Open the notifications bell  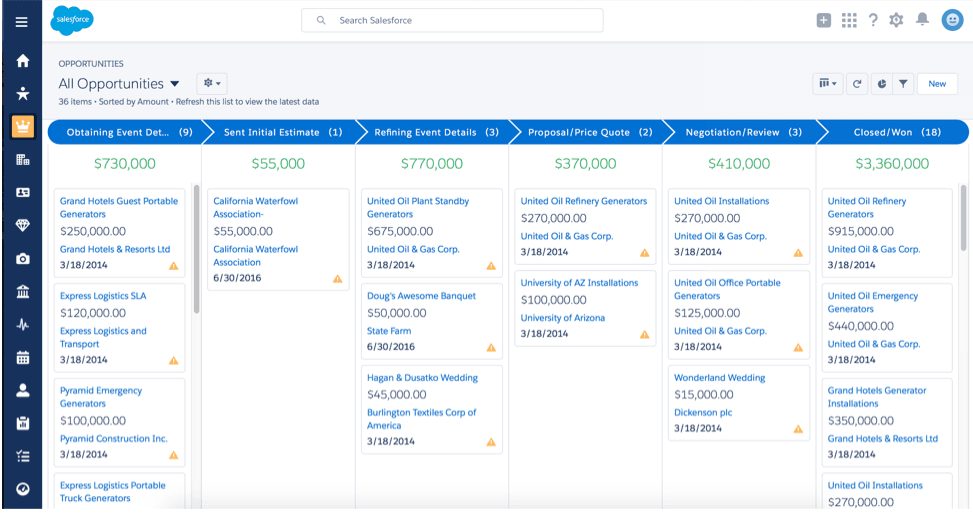[x=923, y=20]
